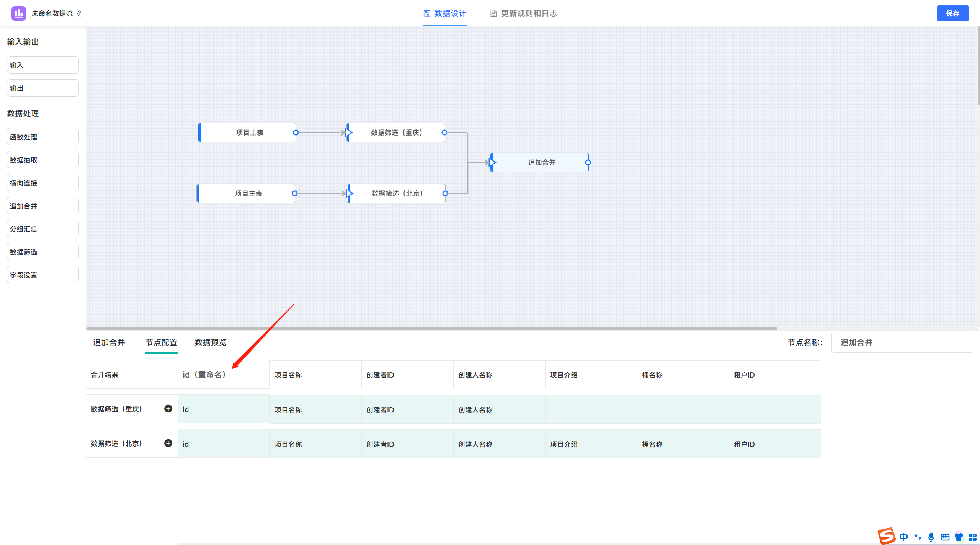
Task: Click input arrow port of 数据筛选（北京）node
Action: 350,193
